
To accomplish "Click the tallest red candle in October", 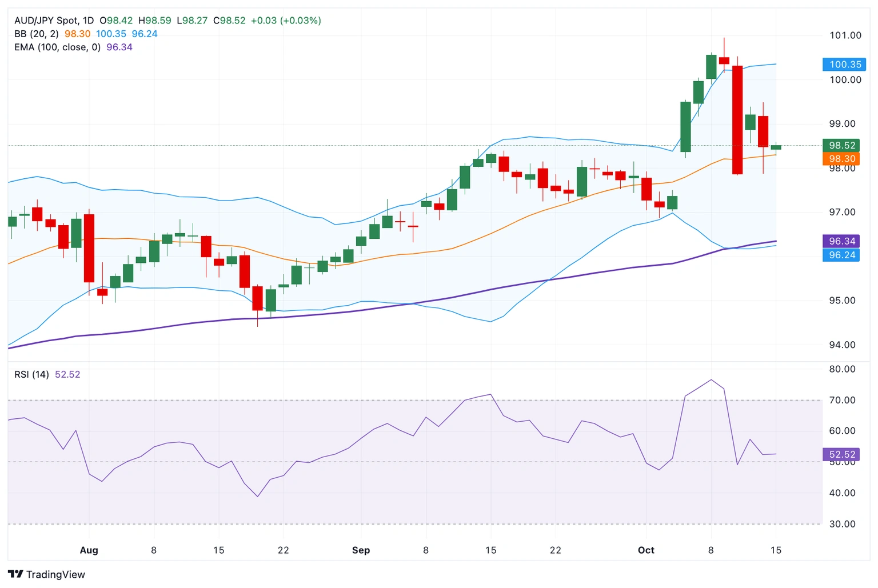I will point(737,120).
